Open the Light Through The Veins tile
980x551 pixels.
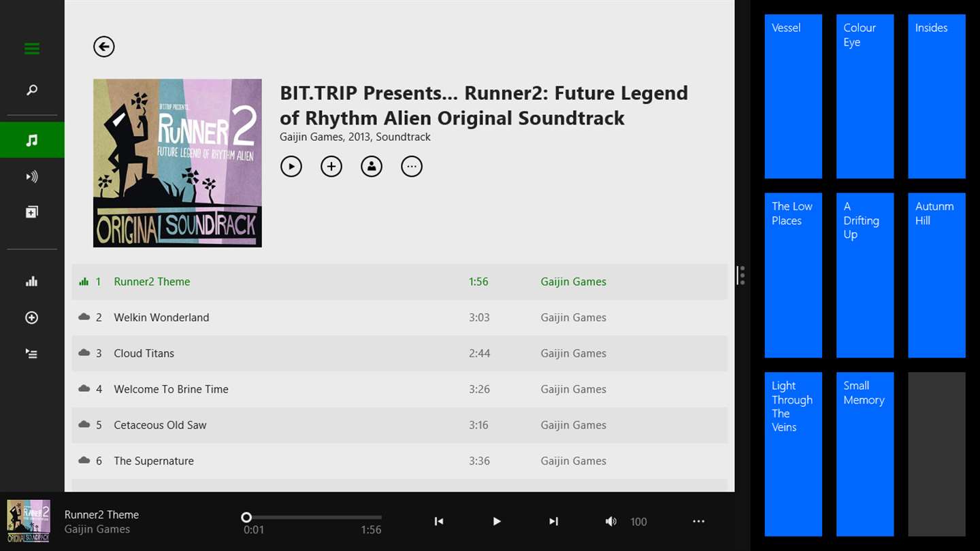[x=794, y=454]
